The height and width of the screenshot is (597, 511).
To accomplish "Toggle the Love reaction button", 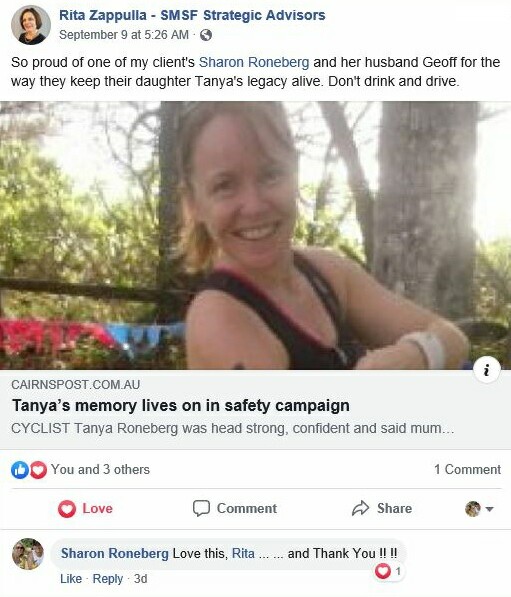I will [x=85, y=509].
